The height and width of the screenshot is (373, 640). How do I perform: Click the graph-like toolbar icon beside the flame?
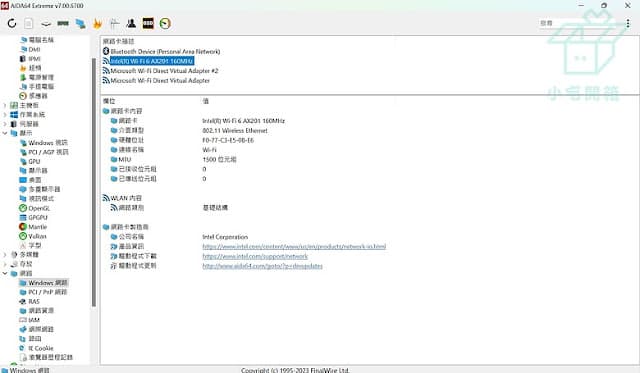[x=114, y=23]
